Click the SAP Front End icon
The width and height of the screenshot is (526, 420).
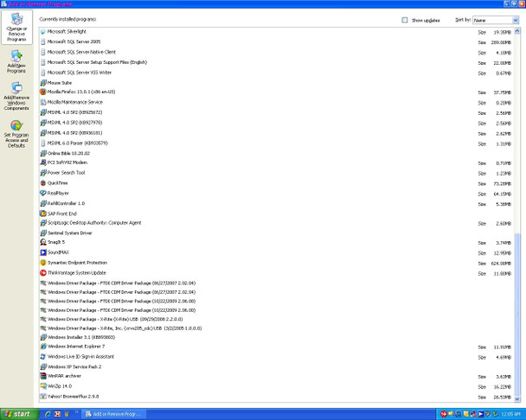tap(43, 213)
